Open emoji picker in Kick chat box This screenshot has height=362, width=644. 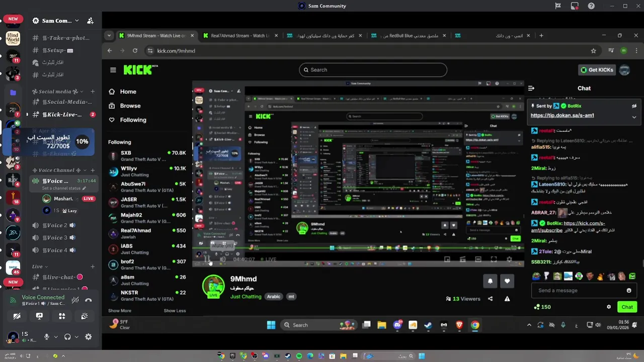[x=629, y=290]
